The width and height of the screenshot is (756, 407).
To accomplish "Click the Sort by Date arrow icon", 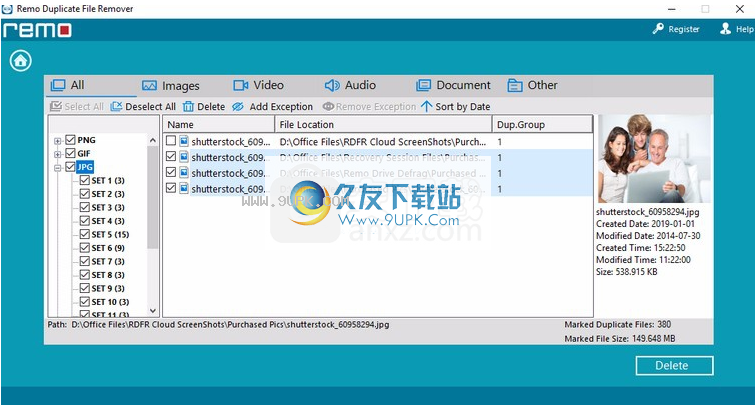I will [x=426, y=106].
